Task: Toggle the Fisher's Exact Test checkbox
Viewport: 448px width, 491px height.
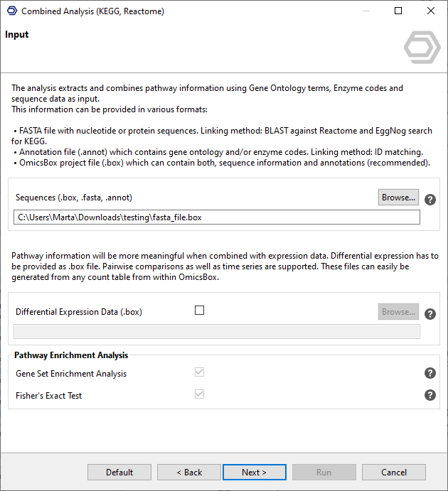Action: pos(199,394)
